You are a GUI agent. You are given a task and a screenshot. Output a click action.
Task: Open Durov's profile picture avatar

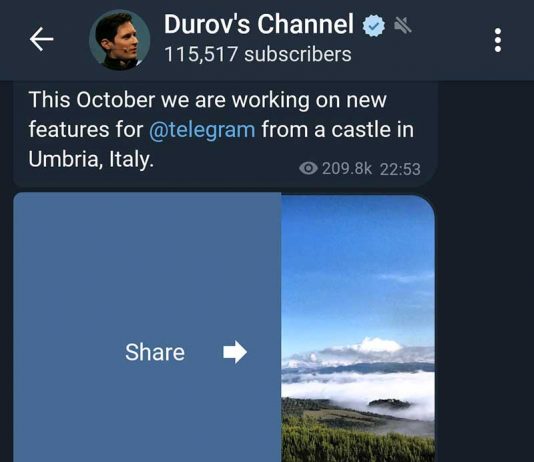(119, 40)
